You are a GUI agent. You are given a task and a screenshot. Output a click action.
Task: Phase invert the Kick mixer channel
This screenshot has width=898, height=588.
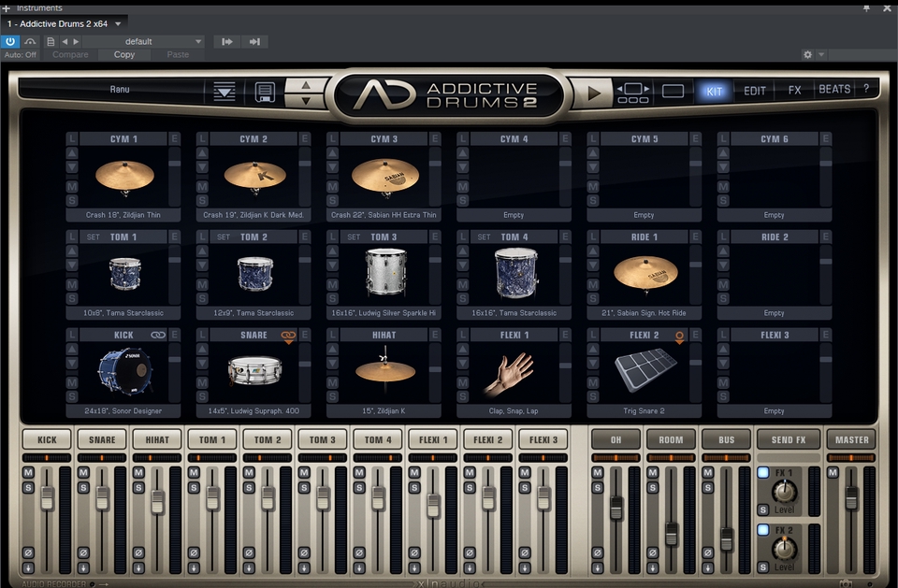28,552
